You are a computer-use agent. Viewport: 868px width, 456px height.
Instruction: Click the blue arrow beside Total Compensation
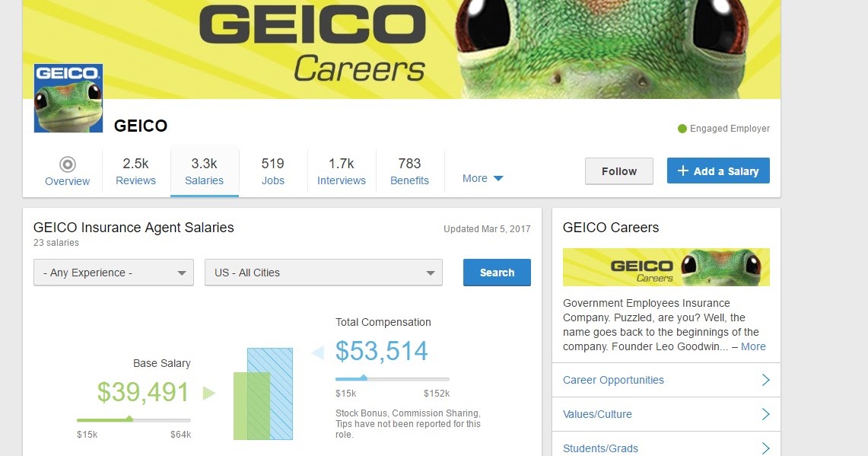pos(319,352)
